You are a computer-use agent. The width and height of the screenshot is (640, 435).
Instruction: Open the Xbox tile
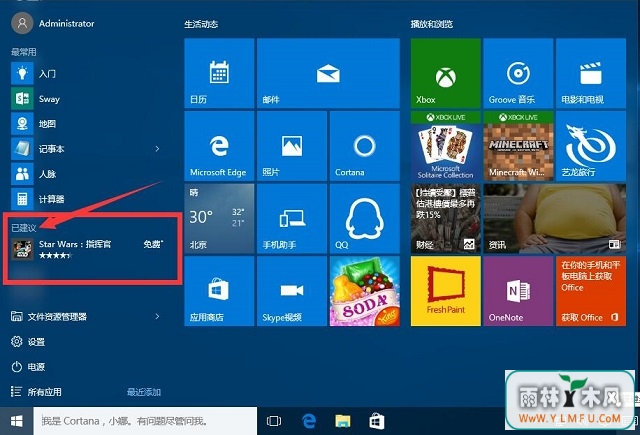tap(446, 73)
